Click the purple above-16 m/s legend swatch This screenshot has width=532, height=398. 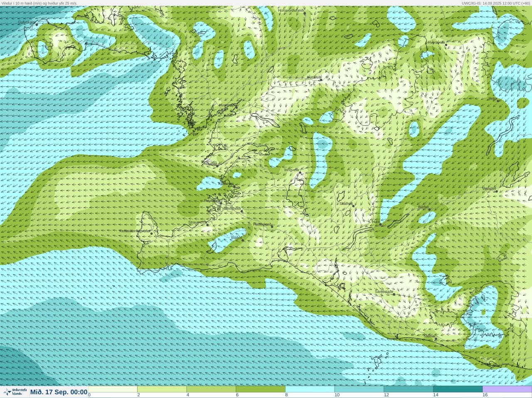click(507, 389)
